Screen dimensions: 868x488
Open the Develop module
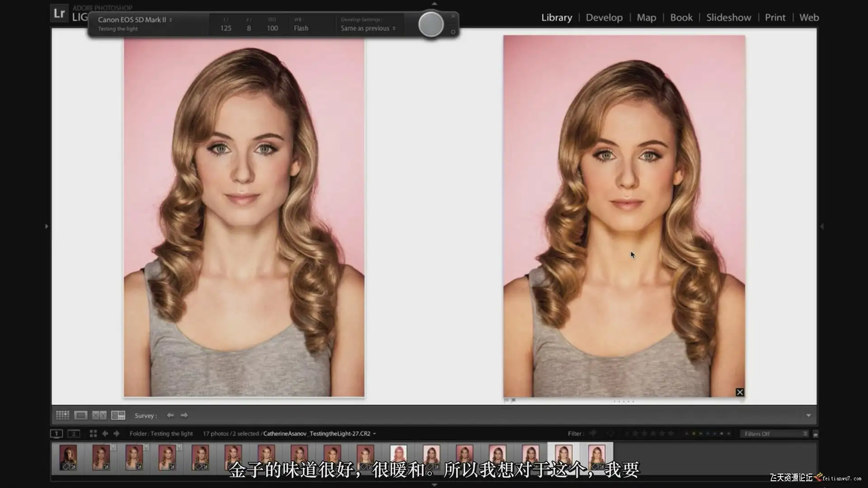604,18
